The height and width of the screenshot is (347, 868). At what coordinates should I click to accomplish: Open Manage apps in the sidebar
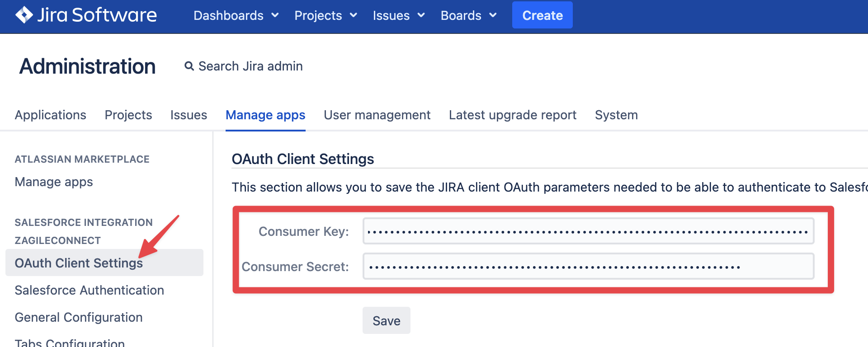54,182
